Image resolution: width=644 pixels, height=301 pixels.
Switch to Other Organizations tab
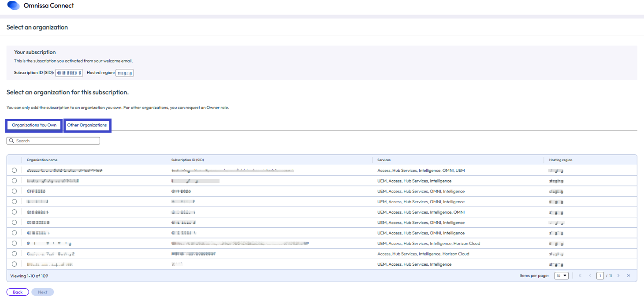coord(87,125)
